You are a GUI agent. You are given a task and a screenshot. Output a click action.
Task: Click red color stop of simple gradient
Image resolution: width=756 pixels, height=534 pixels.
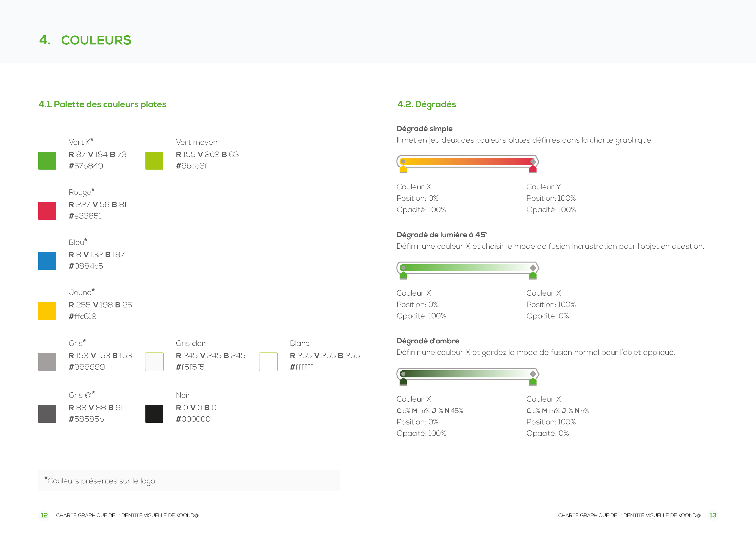[x=533, y=170]
